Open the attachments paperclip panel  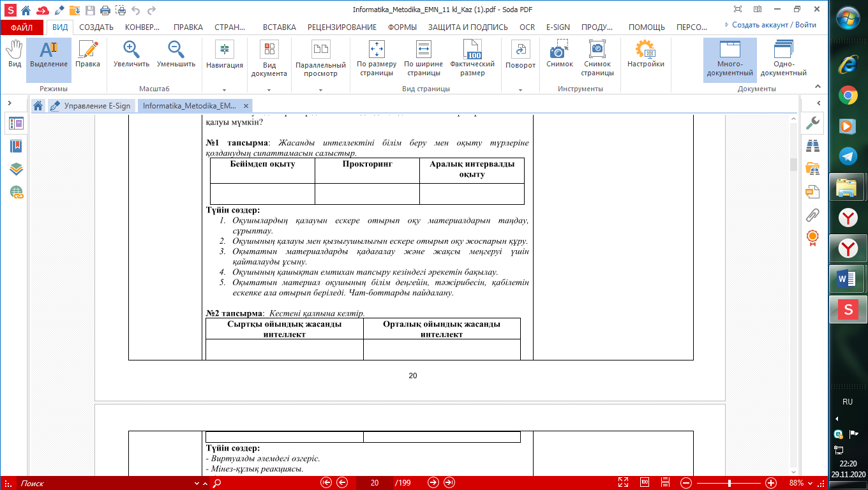pyautogui.click(x=812, y=214)
